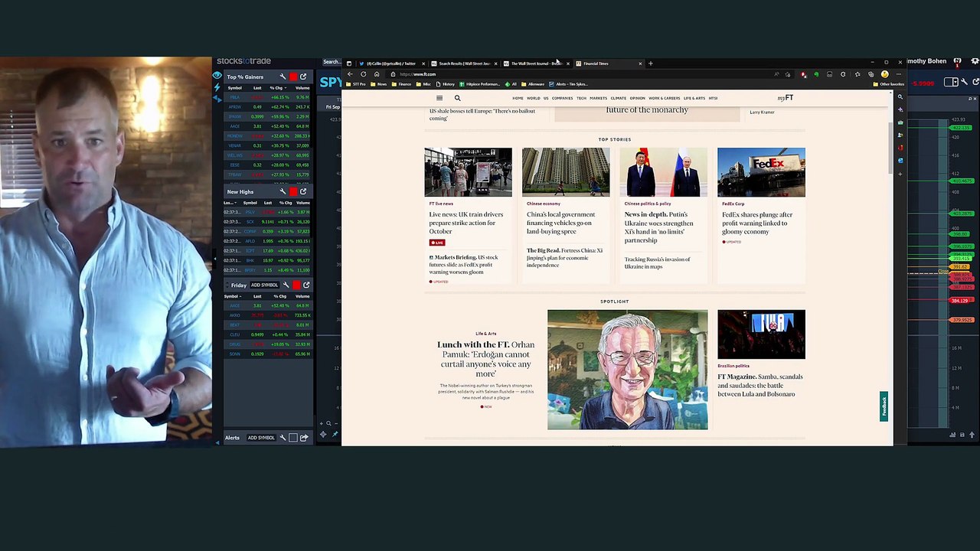Open the History bookmark

pos(446,84)
